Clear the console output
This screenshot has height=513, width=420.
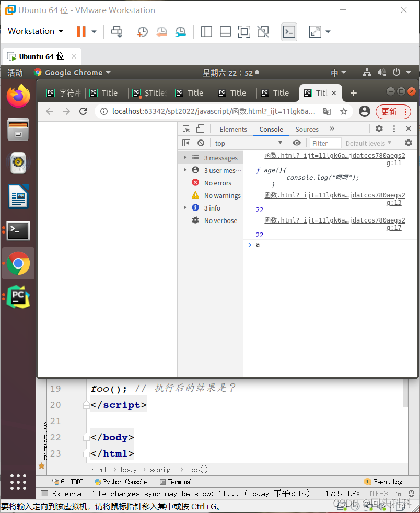click(x=201, y=143)
